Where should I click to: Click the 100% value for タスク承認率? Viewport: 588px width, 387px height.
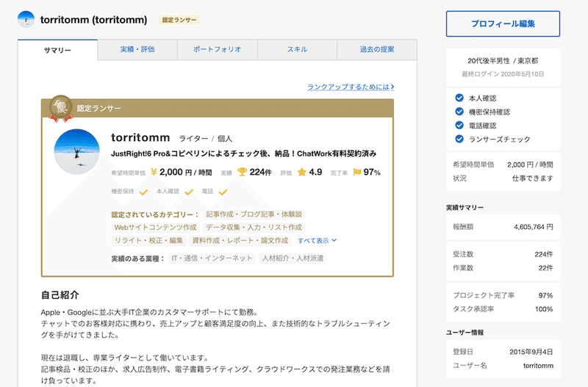[544, 309]
